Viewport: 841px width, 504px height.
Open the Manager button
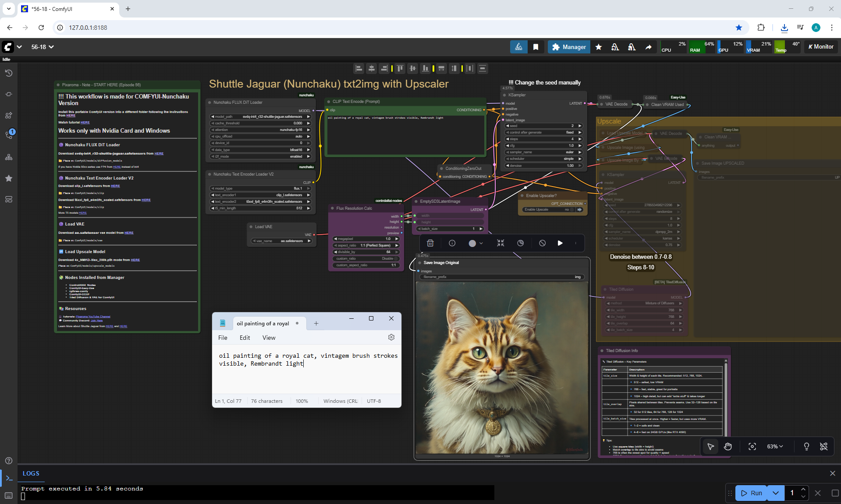(x=569, y=47)
